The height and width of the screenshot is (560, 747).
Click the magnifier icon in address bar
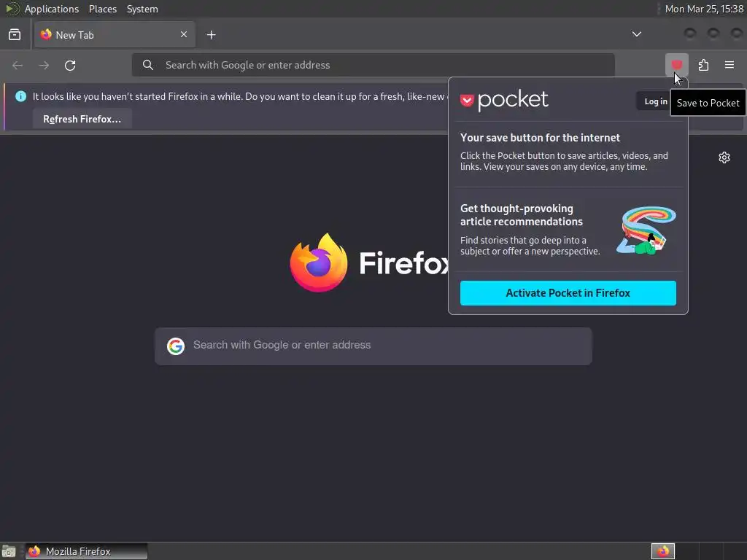coord(148,65)
